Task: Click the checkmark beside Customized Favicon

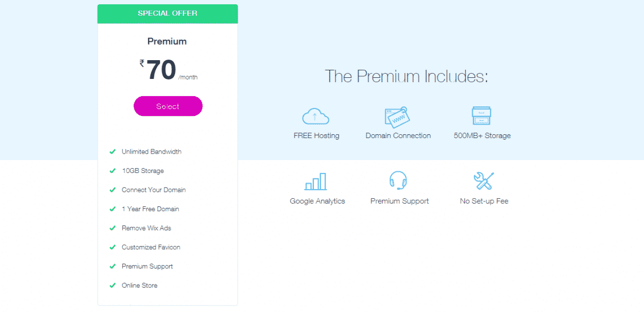Action: click(x=112, y=247)
